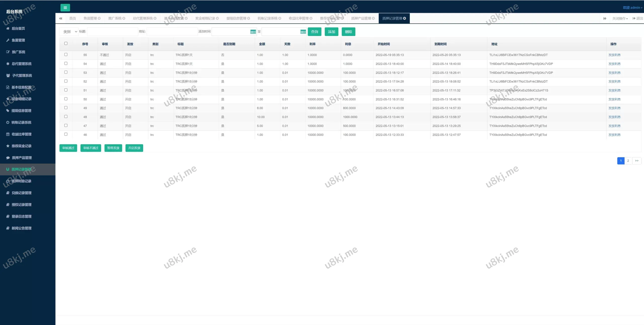Check the checkbox for row 49
644x325 pixels.
[66, 108]
